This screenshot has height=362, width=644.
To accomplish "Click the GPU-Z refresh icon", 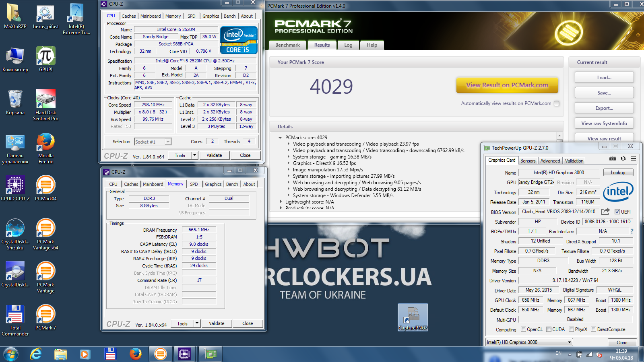I will click(x=623, y=158).
